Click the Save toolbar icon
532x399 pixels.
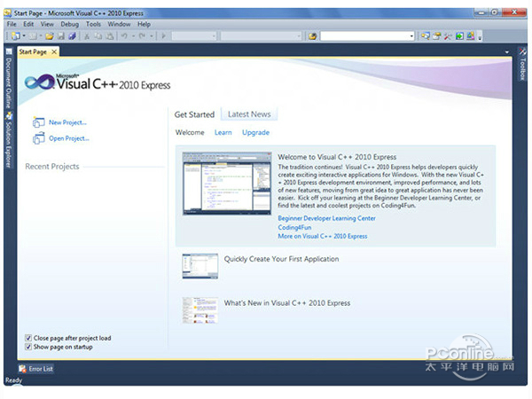coord(61,36)
